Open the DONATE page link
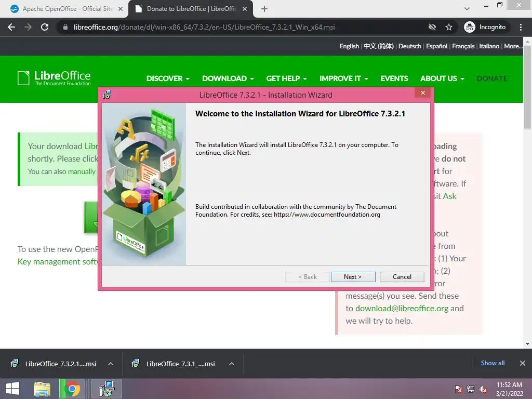This screenshot has width=532, height=399. (492, 78)
